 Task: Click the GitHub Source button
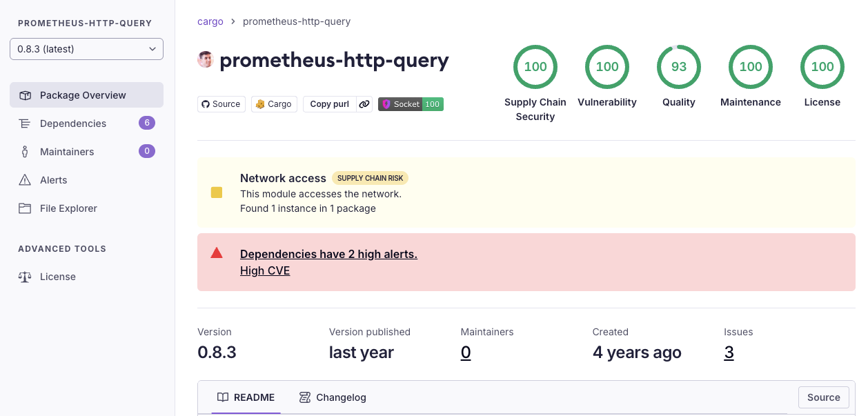(x=221, y=104)
